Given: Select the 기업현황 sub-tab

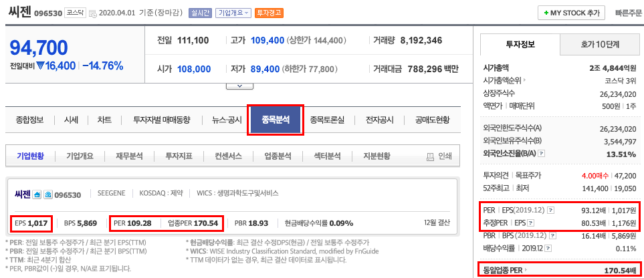Looking at the screenshot, I should point(30,156).
